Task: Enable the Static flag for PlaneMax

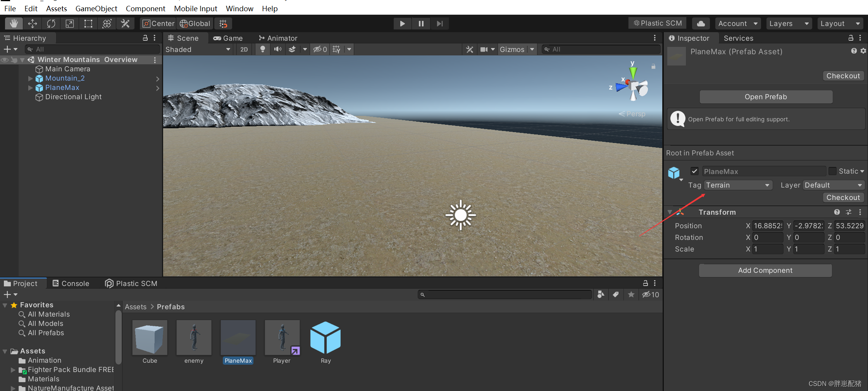Action: (x=833, y=171)
